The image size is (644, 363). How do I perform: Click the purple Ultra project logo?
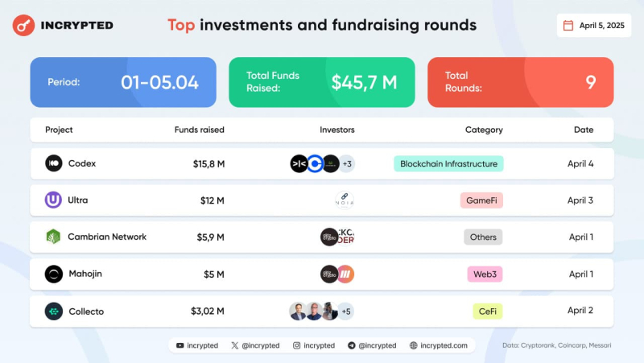click(x=54, y=200)
